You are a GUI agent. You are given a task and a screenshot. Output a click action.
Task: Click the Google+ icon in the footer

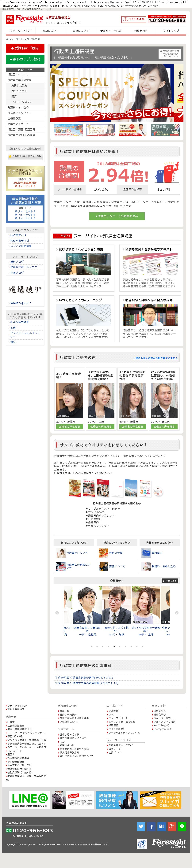pyautogui.click(x=172, y=826)
